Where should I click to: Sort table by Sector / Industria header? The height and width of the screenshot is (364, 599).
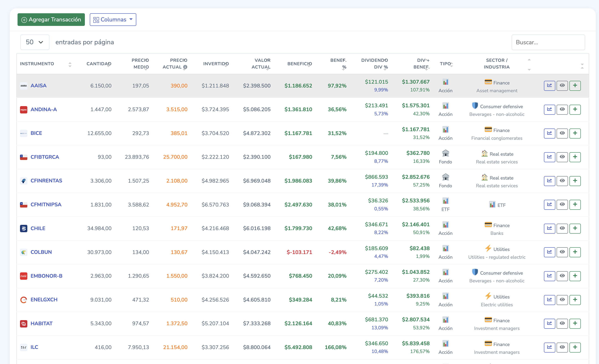pos(496,64)
